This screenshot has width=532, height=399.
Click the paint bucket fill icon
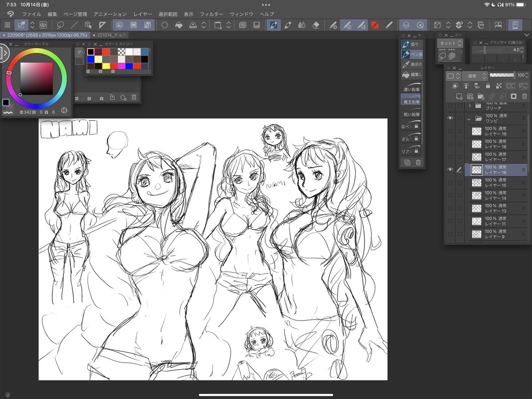pyautogui.click(x=179, y=25)
